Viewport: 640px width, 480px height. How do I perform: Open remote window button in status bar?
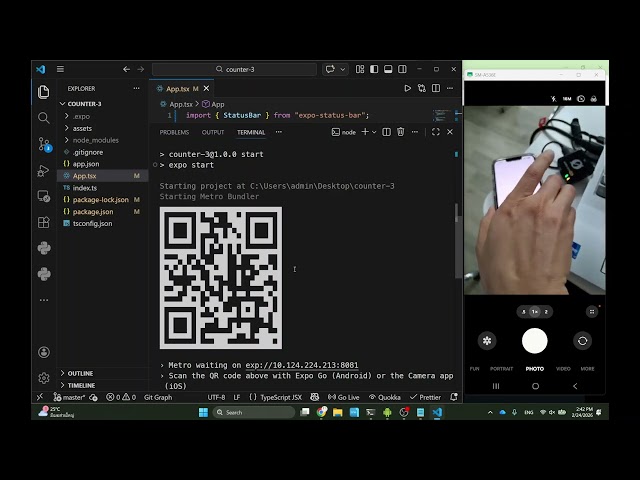(40, 397)
